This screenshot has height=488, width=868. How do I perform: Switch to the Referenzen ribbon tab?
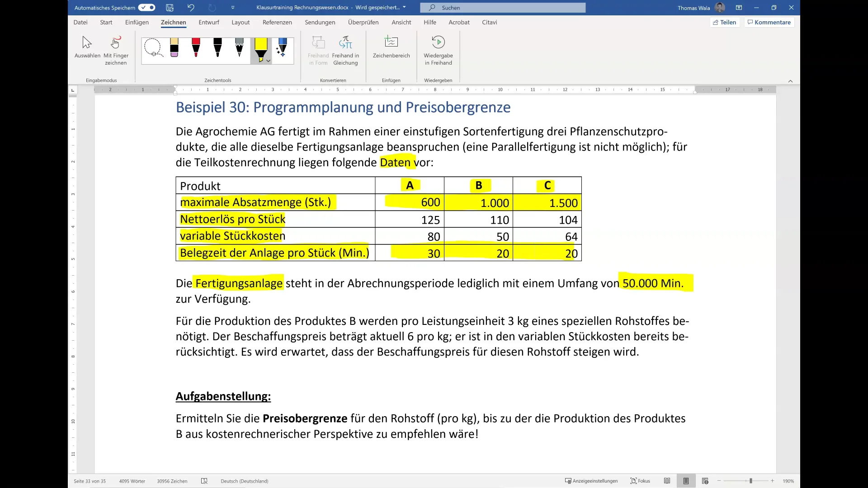click(277, 22)
